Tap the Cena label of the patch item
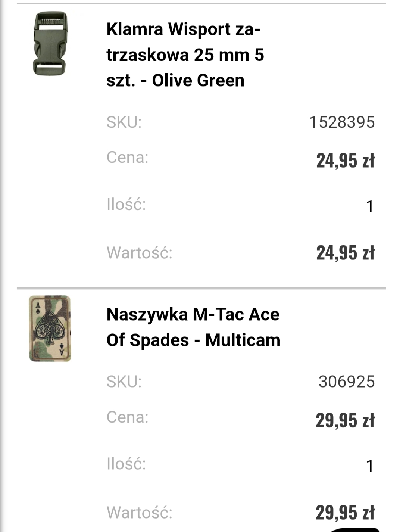Image resolution: width=403 pixels, height=532 pixels. [x=127, y=417]
